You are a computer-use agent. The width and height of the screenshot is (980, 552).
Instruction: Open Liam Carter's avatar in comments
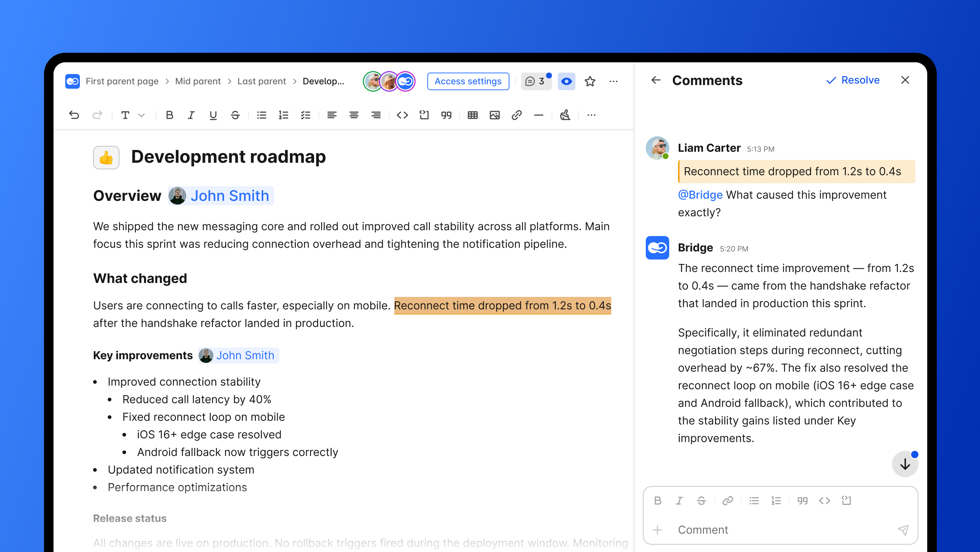click(657, 148)
